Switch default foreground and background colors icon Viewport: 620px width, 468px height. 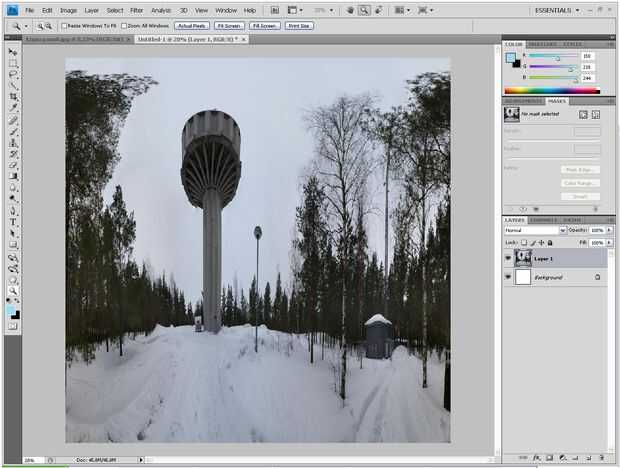coord(9,301)
